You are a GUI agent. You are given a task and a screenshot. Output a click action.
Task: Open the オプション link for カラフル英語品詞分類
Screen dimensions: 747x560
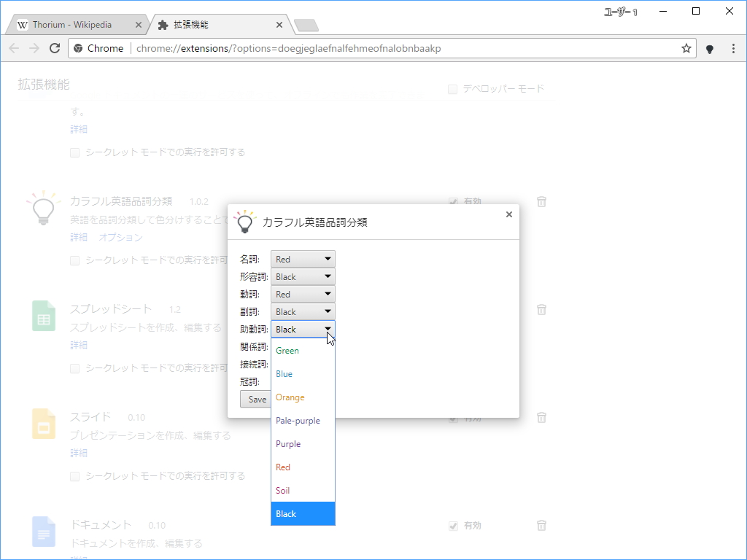point(120,237)
